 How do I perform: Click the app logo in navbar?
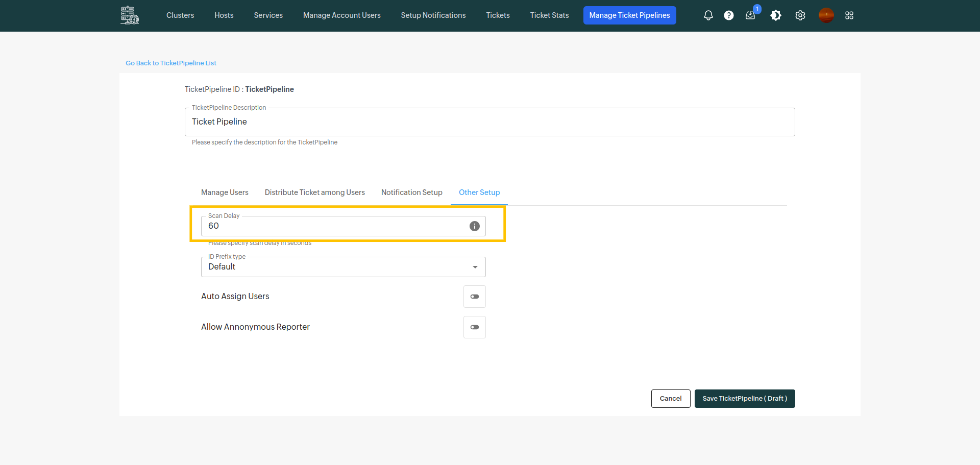[x=130, y=15]
